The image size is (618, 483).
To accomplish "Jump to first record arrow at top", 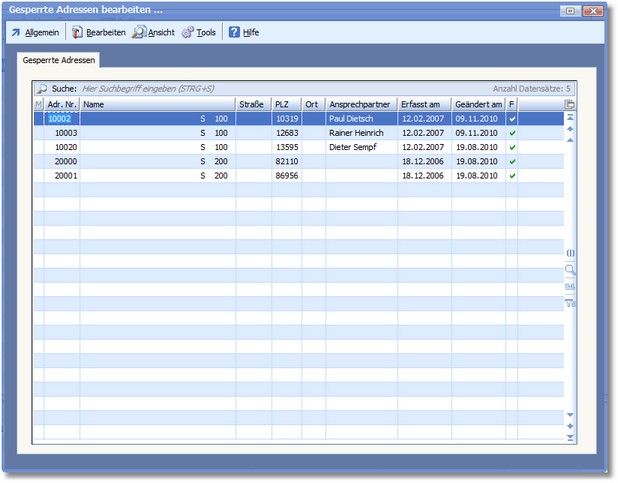I will (570, 117).
